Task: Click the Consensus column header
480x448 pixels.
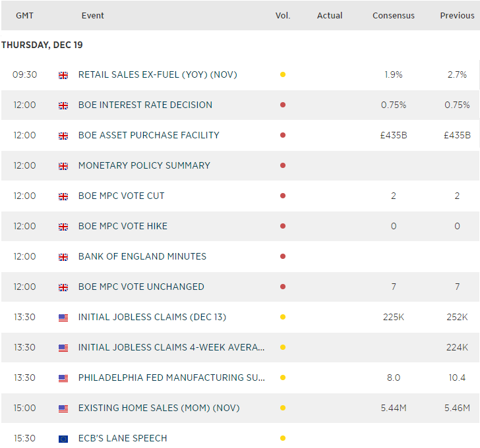Action: pos(394,16)
